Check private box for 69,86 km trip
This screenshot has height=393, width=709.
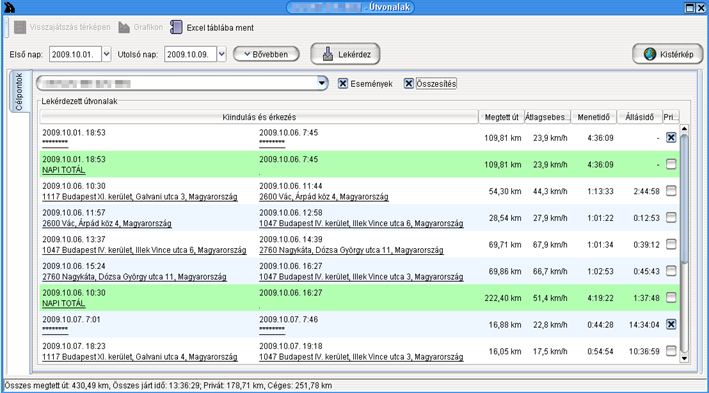tap(671, 271)
